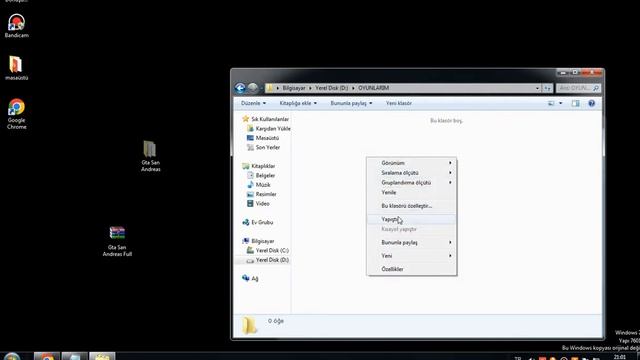Viewport: 640px width, 360px height.
Task: Choose Özellikler from the context menu
Action: [411, 269]
